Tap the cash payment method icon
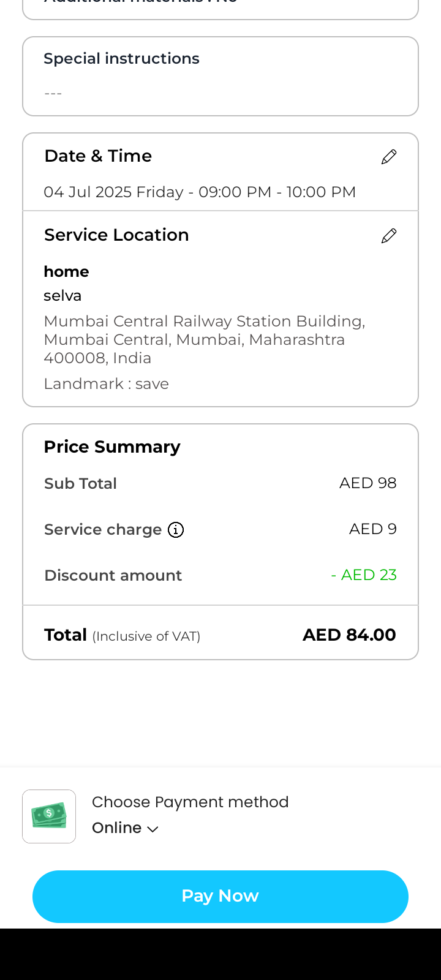The height and width of the screenshot is (980, 441). 49,816
